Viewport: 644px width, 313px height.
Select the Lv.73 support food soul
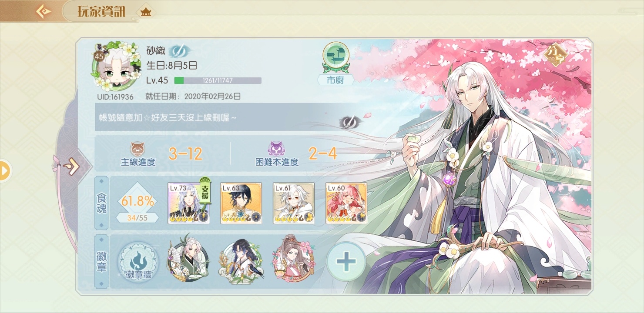click(x=189, y=203)
